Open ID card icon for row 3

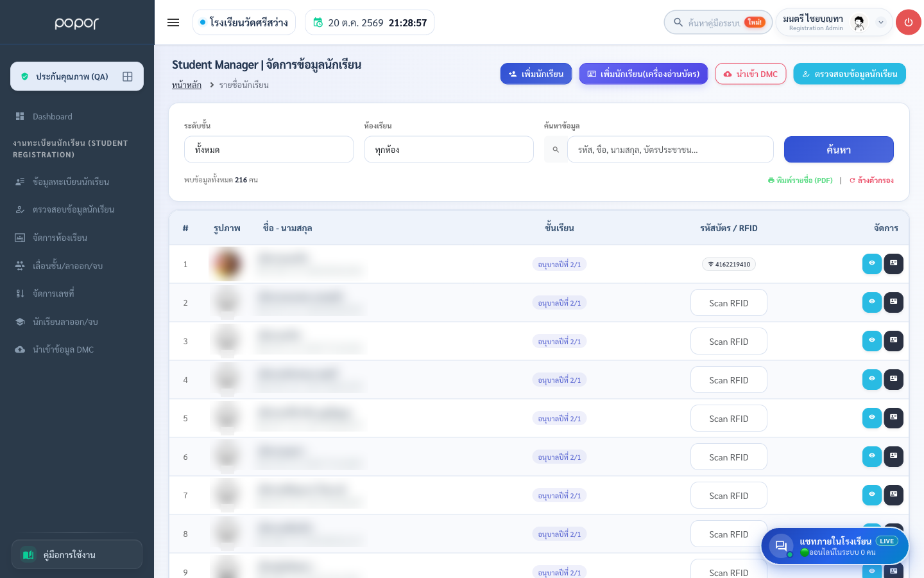tap(893, 340)
